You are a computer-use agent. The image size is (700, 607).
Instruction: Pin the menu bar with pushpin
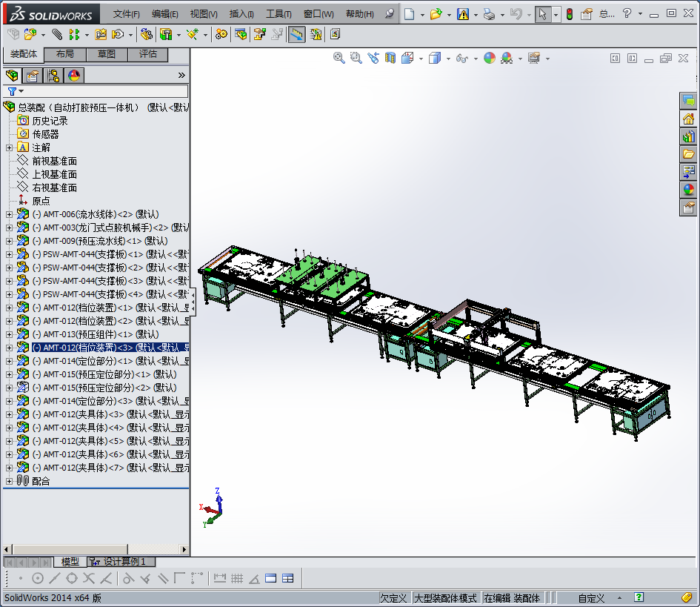(x=390, y=14)
